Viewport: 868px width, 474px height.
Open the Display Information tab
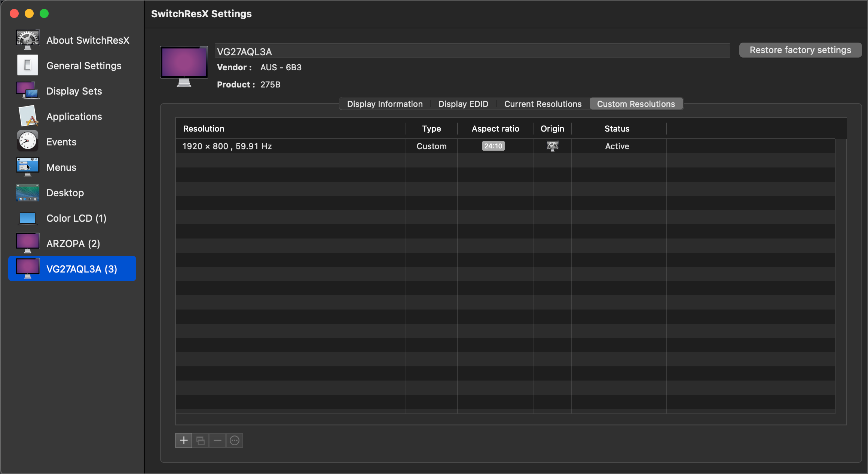(x=385, y=104)
